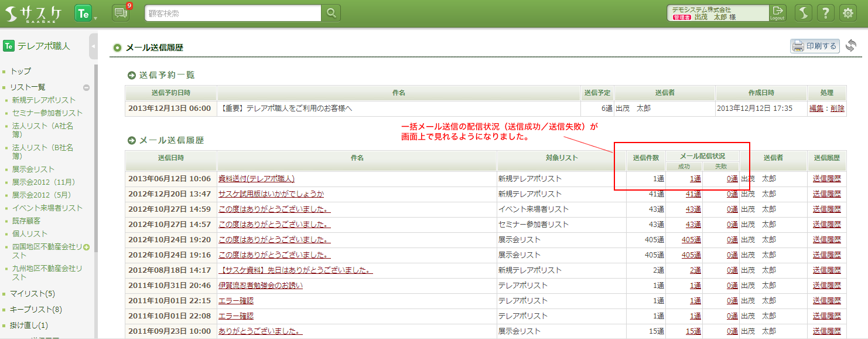This screenshot has width=868, height=339.
Task: Expand the plus icon beside 四国地区不動産会社リスト
Action: click(87, 247)
